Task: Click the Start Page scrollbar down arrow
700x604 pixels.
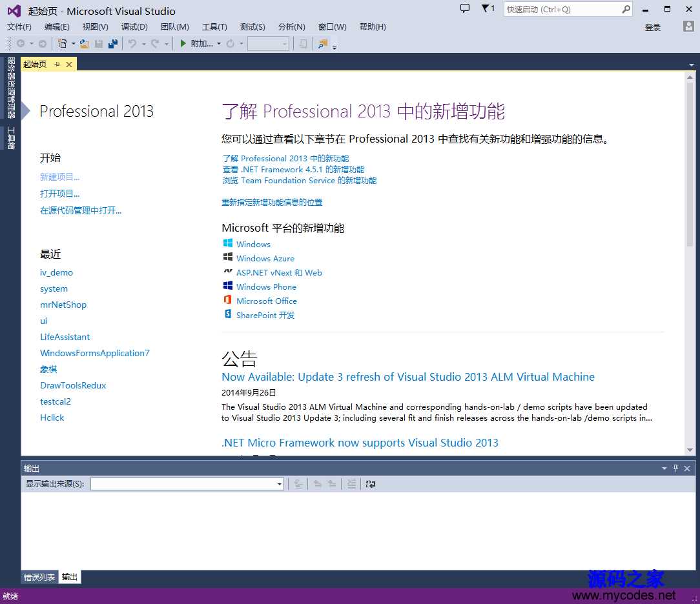Action: click(x=690, y=450)
